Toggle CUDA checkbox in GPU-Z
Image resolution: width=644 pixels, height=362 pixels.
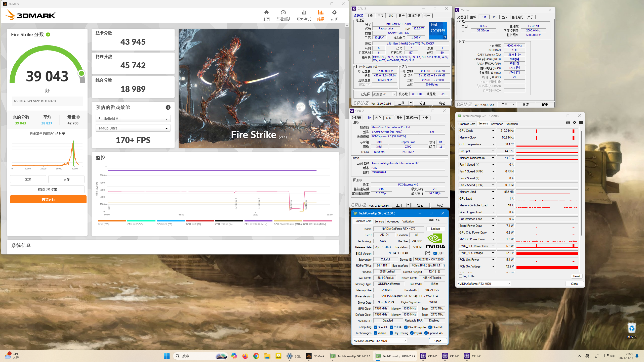(391, 327)
